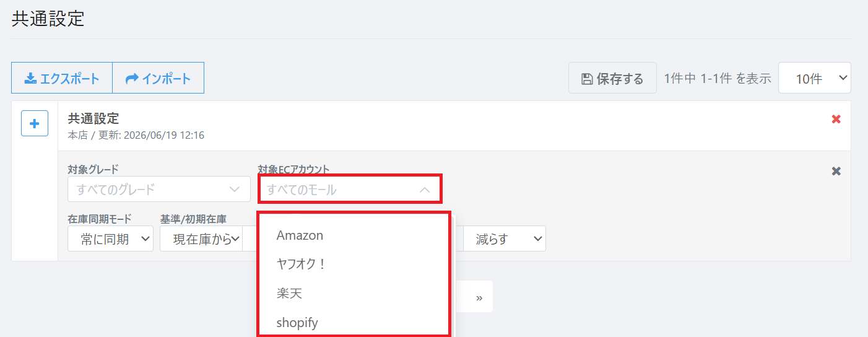
Task: Click the chevron in すべてのグレード field
Action: click(x=235, y=189)
